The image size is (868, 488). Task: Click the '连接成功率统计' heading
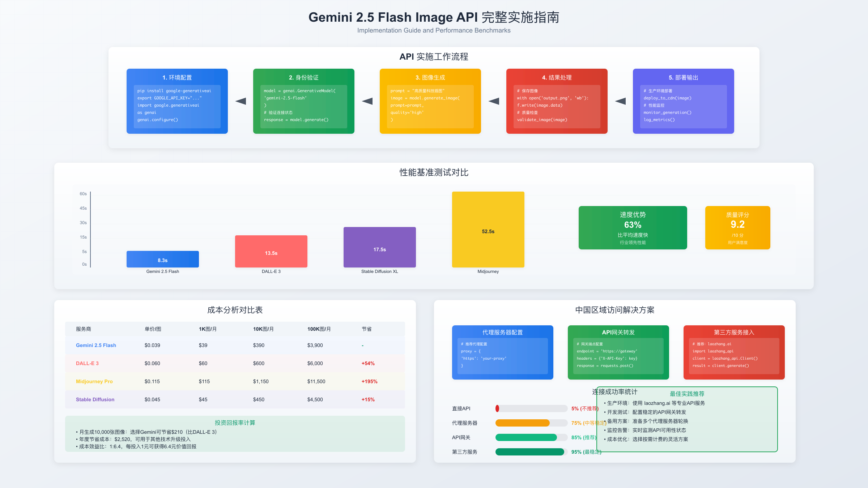615,391
